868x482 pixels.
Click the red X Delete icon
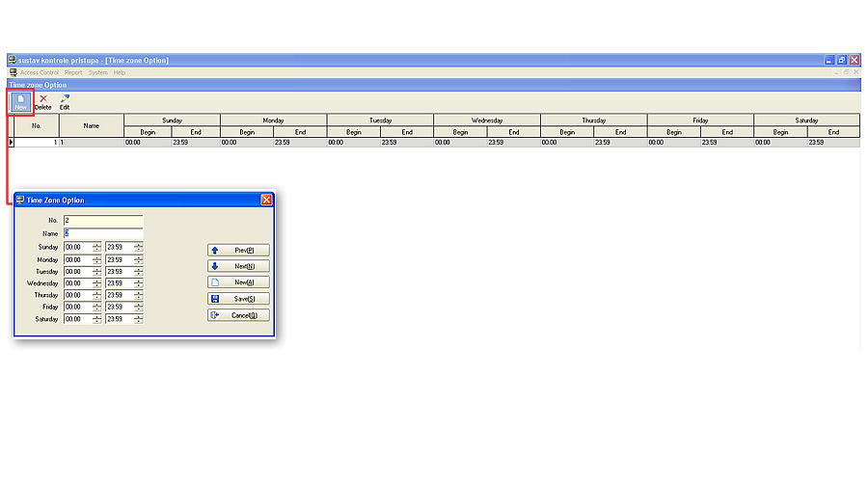(42, 101)
